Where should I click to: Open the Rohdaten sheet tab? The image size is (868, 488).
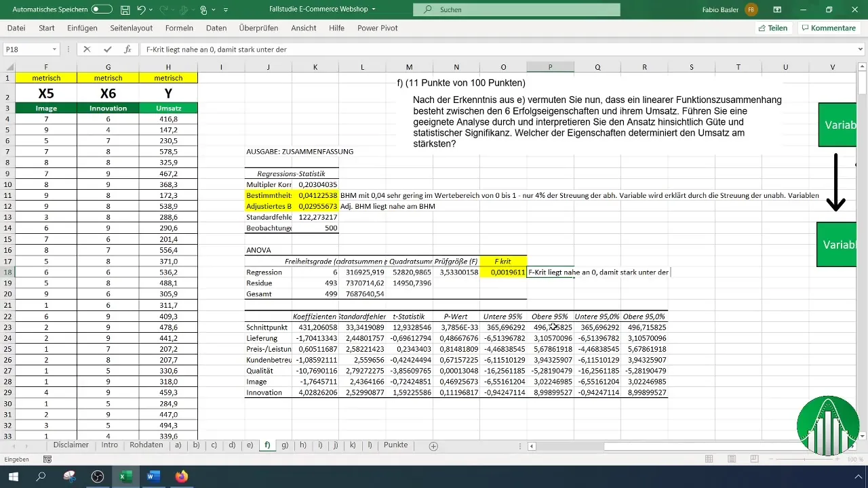pyautogui.click(x=146, y=445)
